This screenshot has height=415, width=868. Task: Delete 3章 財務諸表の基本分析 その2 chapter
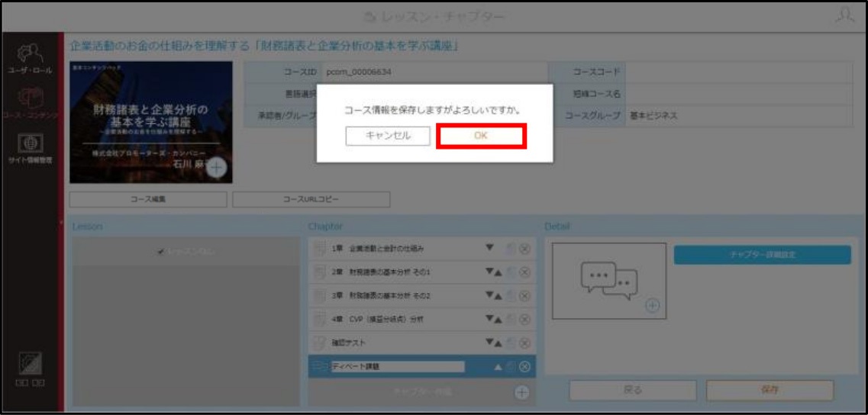524,296
